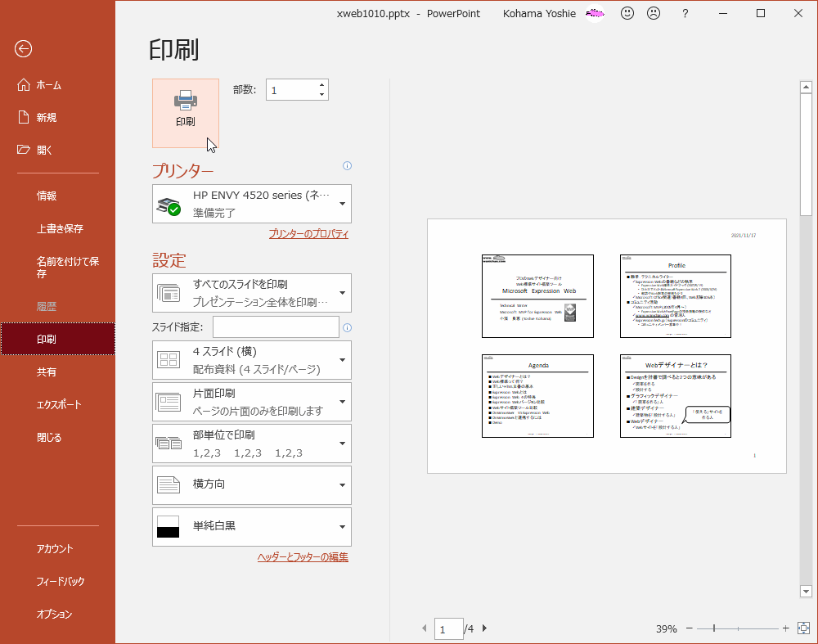Click the previous page arrow in preview

coord(424,628)
